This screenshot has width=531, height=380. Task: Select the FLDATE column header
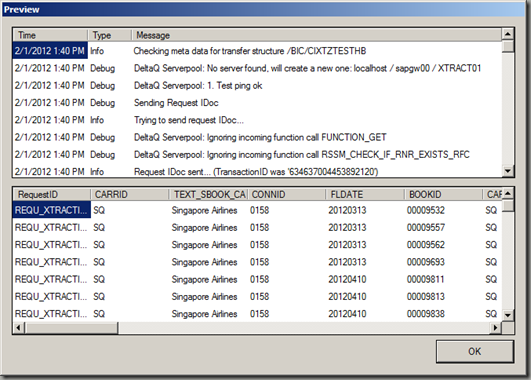(x=365, y=194)
